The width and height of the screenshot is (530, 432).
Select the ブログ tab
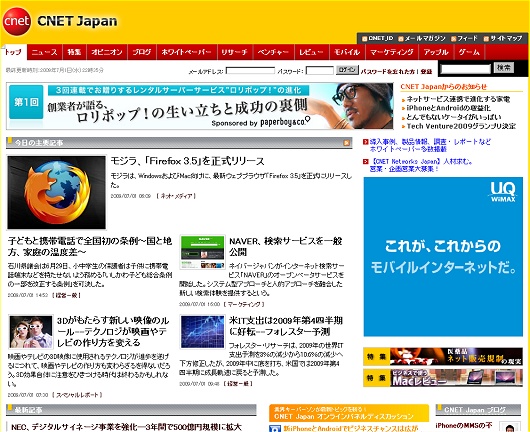click(x=142, y=52)
